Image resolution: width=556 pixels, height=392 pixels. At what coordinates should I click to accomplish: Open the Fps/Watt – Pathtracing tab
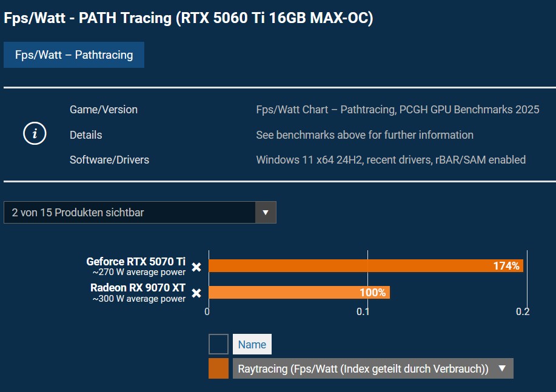click(74, 55)
